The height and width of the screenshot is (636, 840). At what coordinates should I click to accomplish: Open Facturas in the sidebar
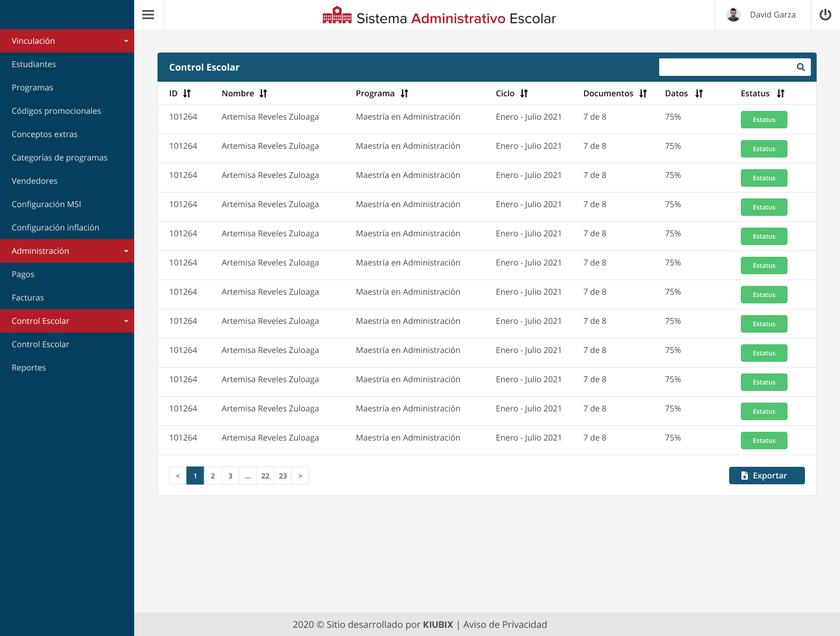click(28, 298)
